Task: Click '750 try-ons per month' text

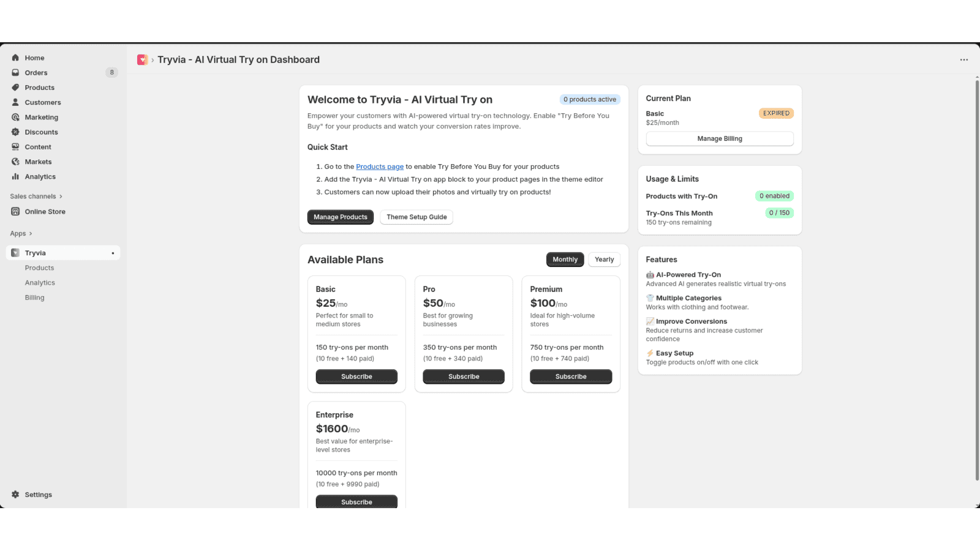Action: pyautogui.click(x=567, y=347)
